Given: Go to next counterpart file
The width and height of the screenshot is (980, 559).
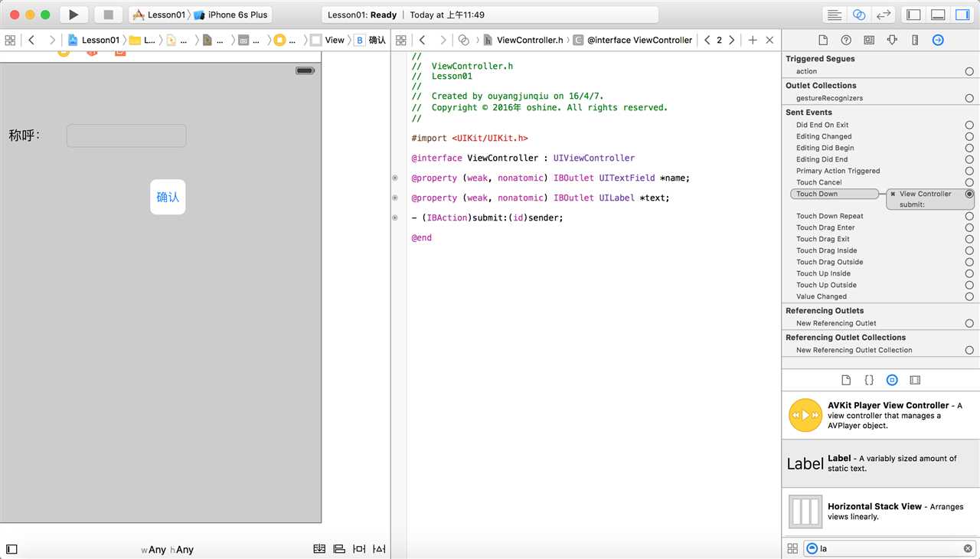Looking at the screenshot, I should click(732, 40).
